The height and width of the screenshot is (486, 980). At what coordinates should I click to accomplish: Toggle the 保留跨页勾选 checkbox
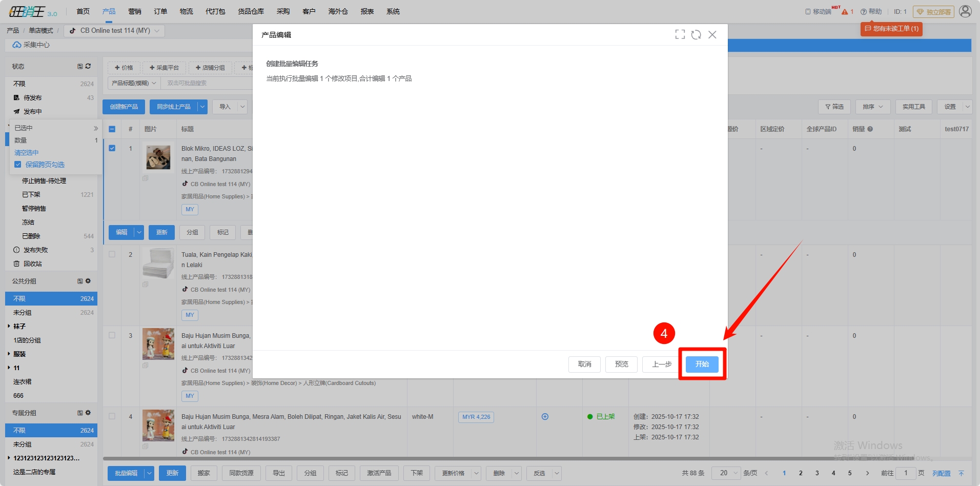click(18, 165)
